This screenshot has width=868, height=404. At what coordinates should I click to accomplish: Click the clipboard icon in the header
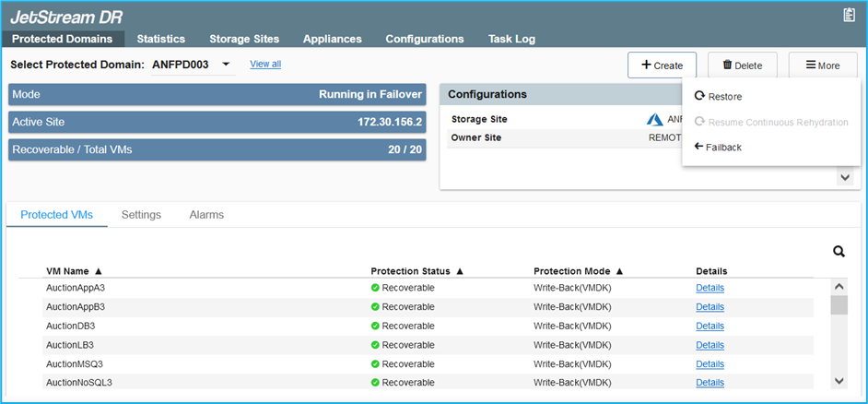coord(849,15)
